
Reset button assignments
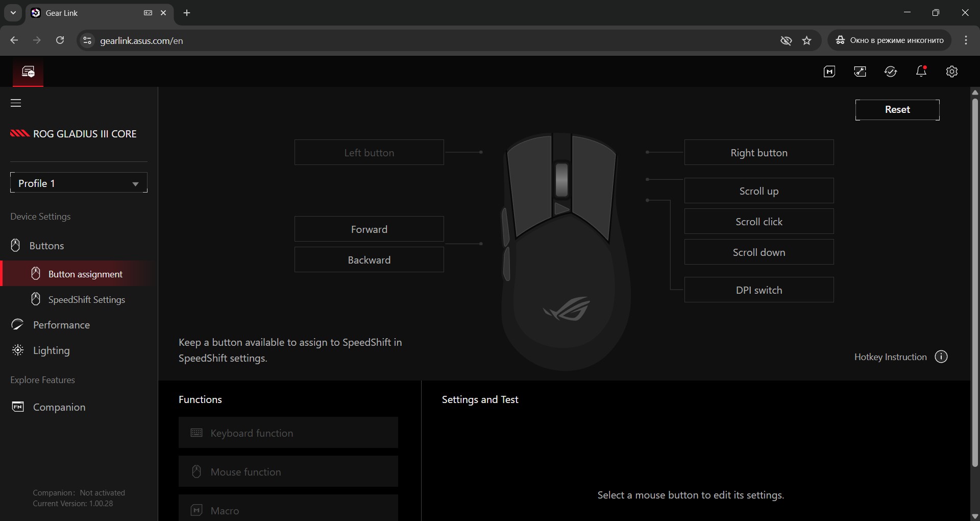pos(897,110)
